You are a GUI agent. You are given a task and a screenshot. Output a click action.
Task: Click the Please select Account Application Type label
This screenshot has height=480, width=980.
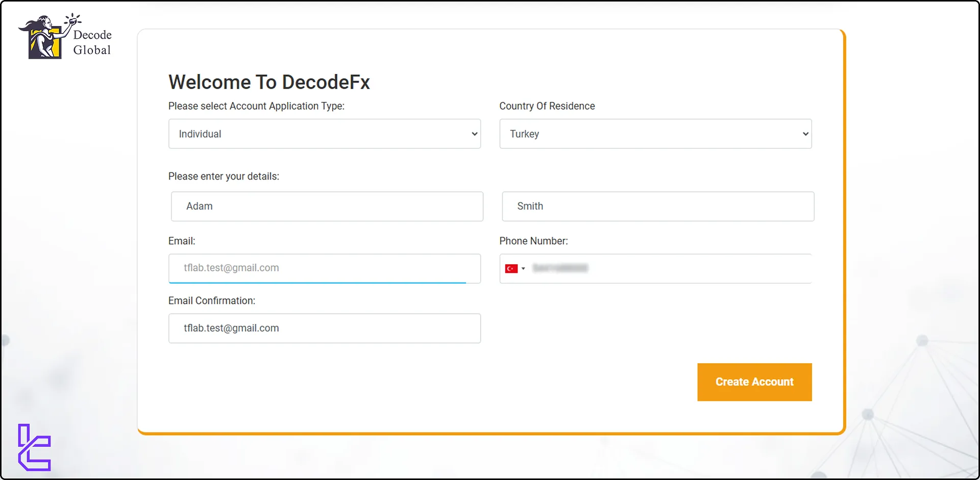tap(256, 106)
